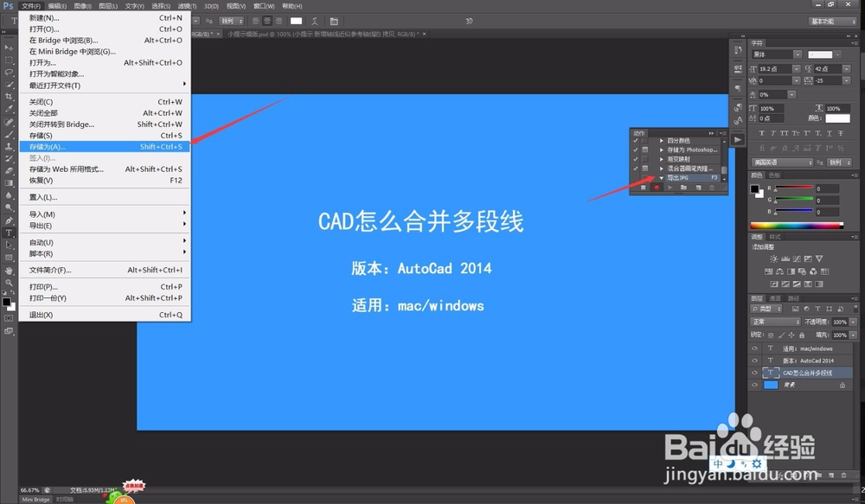The width and height of the screenshot is (865, 504).
Task: Expand 四分颜色 action steps
Action: coord(662,141)
